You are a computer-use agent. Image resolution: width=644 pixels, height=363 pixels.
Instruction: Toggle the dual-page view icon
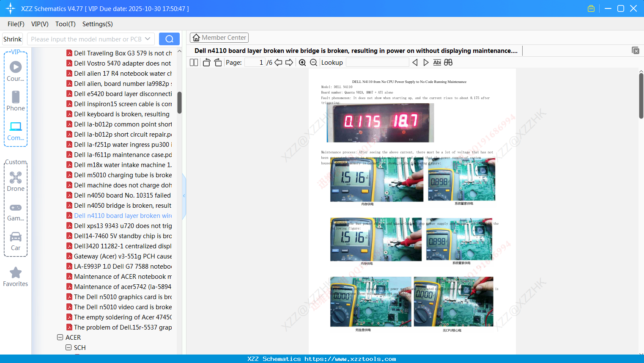pyautogui.click(x=194, y=62)
